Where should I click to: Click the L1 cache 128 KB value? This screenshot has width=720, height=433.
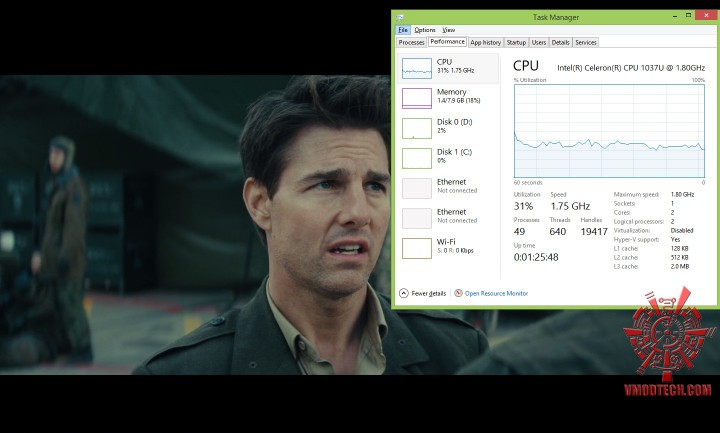[679, 248]
